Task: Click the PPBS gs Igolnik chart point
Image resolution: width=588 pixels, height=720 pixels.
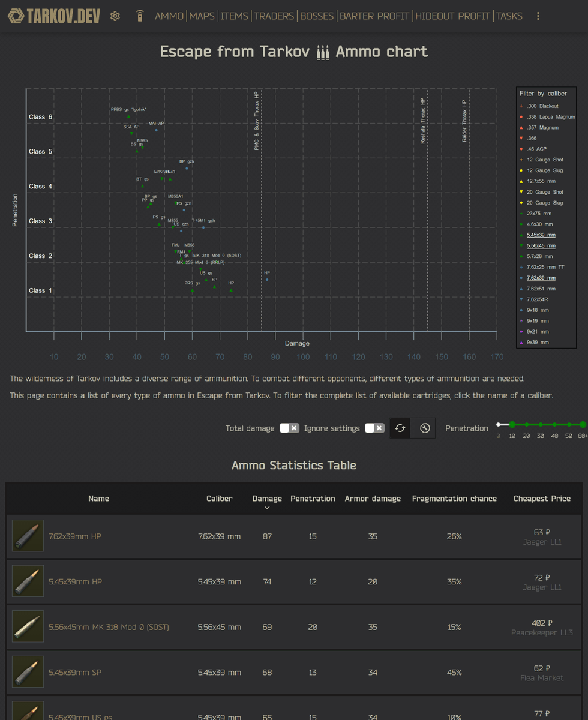Action: click(x=128, y=116)
